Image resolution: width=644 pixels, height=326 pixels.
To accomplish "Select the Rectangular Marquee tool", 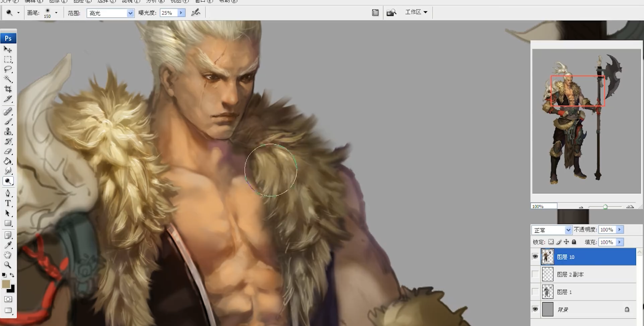I will point(8,59).
